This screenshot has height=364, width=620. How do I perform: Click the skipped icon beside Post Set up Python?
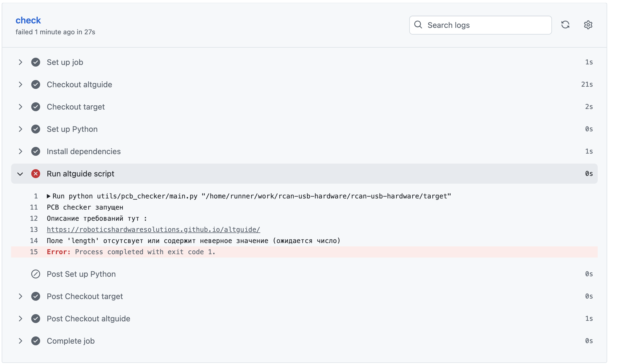[x=36, y=274]
